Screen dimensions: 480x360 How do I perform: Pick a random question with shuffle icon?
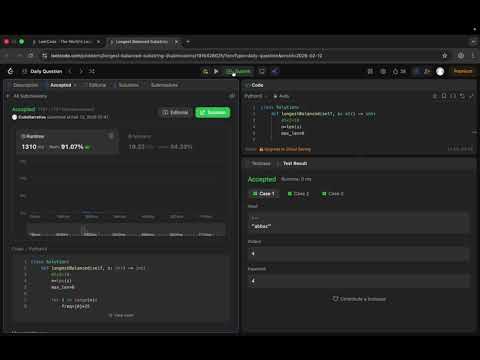[x=92, y=71]
